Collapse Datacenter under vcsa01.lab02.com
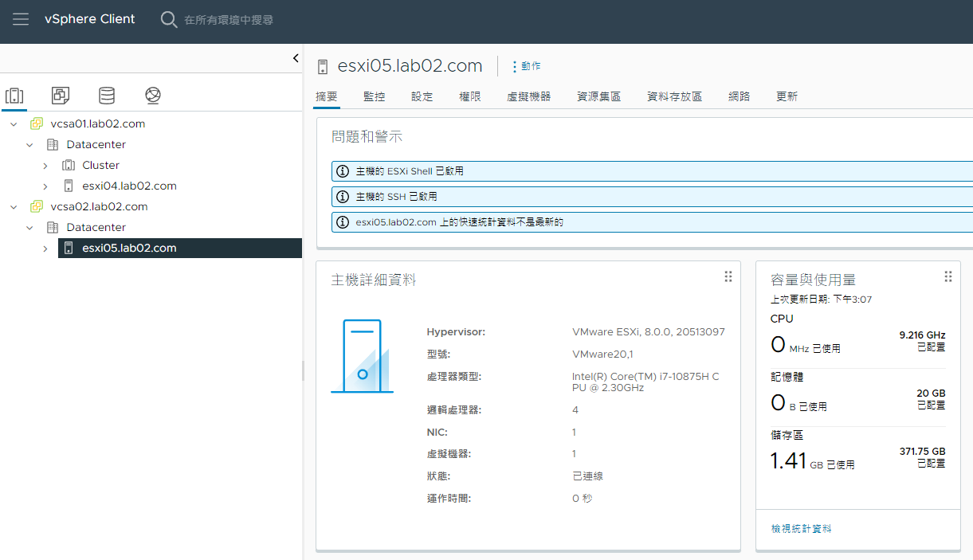 tap(29, 145)
